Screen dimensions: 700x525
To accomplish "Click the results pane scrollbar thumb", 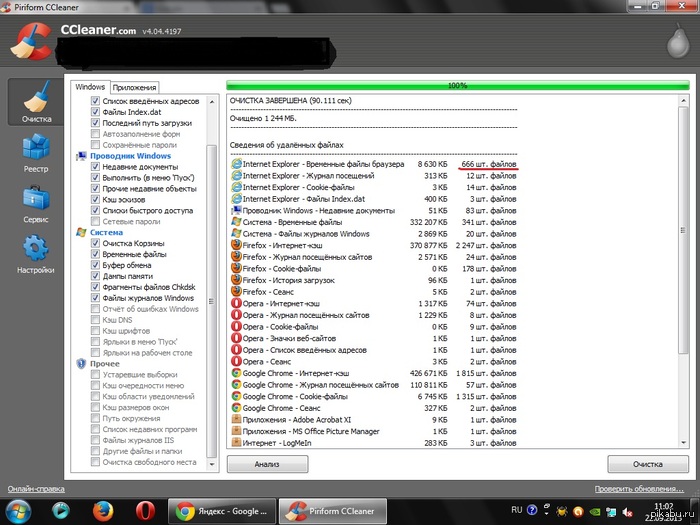I will pyautogui.click(x=683, y=230).
